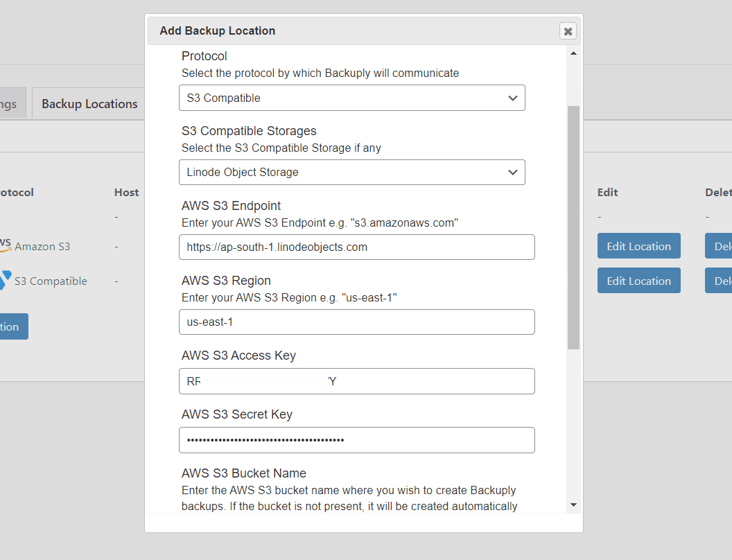
Task: Click the scrollbar up arrow in the dialog
Action: coord(573,53)
